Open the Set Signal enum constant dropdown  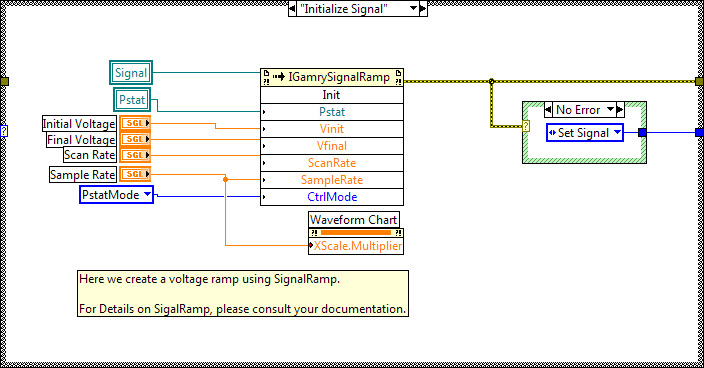tap(617, 132)
